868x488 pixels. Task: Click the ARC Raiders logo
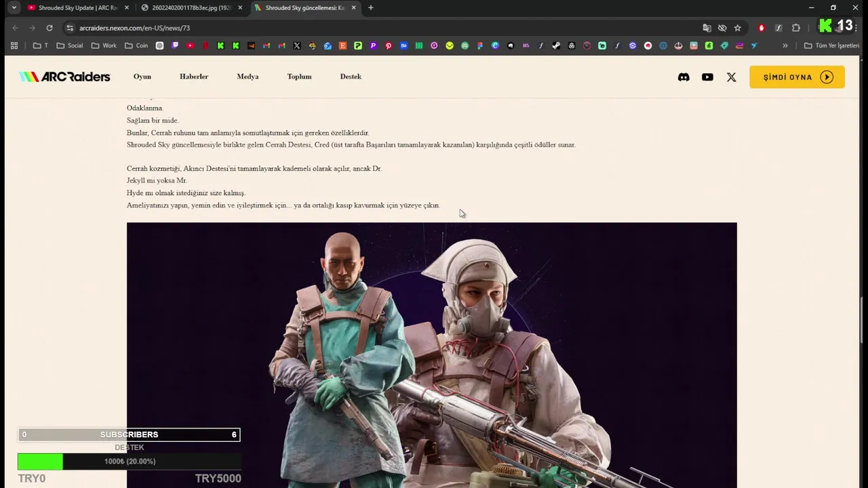click(64, 77)
